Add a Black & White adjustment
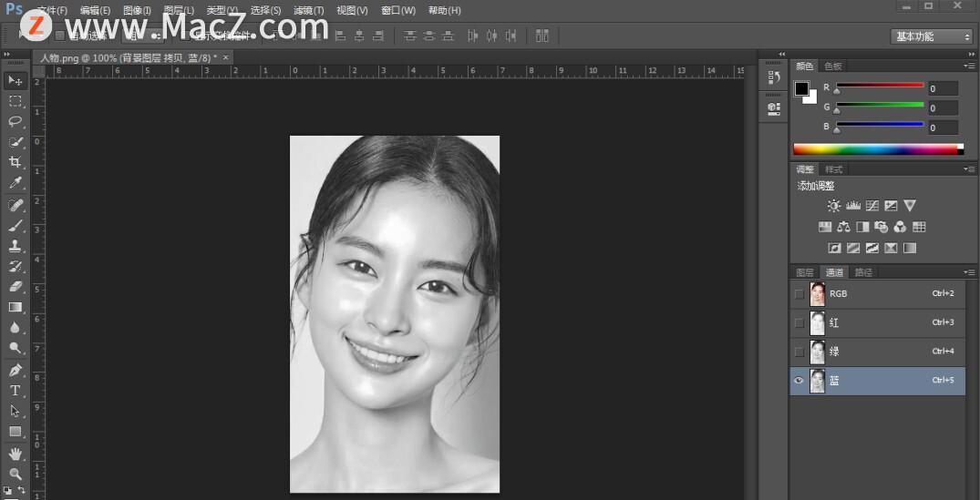 (x=862, y=227)
